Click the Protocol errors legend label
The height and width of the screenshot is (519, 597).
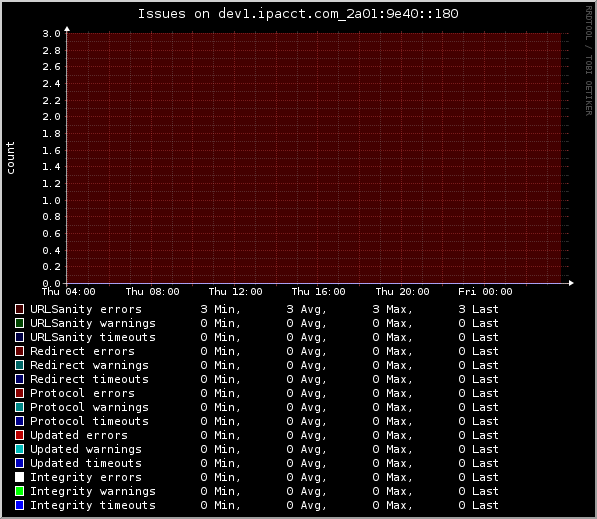click(82, 393)
